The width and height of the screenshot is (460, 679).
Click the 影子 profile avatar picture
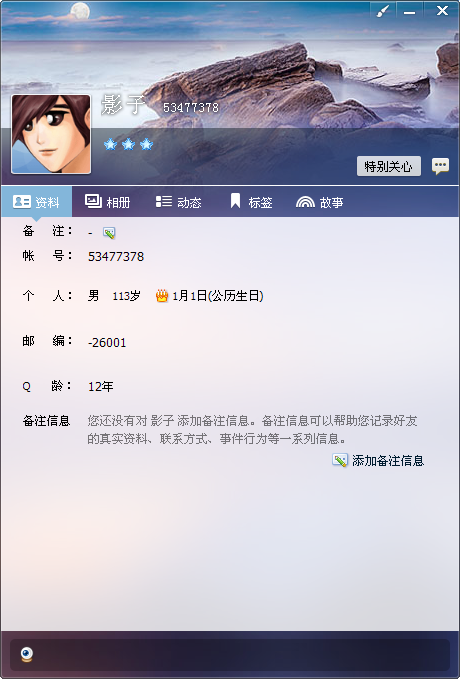[51, 134]
